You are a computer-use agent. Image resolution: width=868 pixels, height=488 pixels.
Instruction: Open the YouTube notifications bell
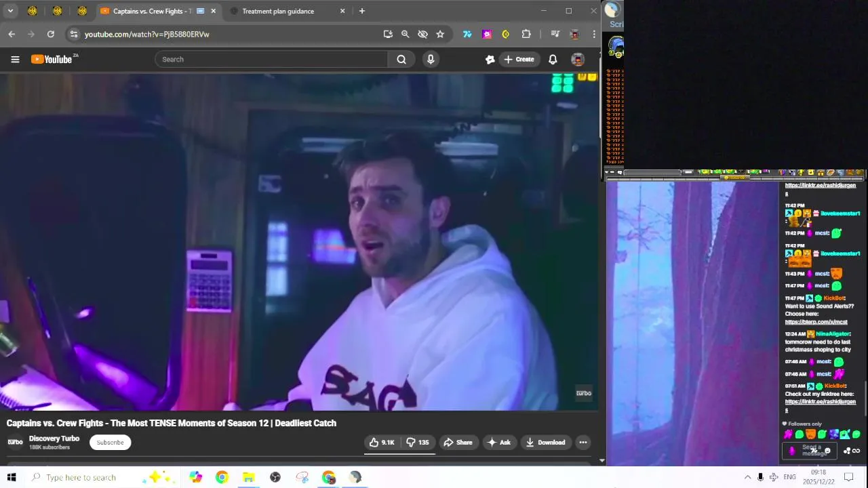click(x=553, y=59)
